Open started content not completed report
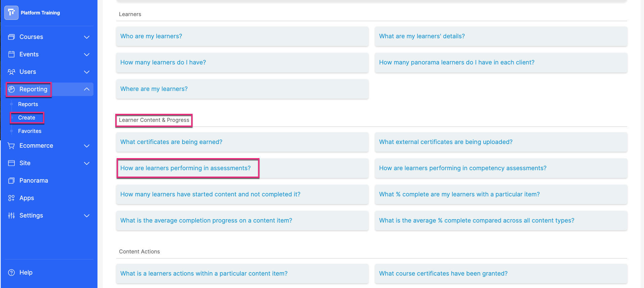Image resolution: width=644 pixels, height=288 pixels. point(242,194)
